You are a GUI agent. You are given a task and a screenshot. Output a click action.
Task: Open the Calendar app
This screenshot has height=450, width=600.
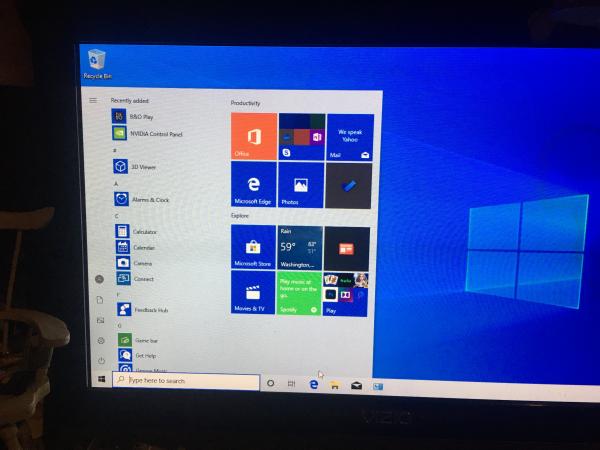tap(135, 247)
